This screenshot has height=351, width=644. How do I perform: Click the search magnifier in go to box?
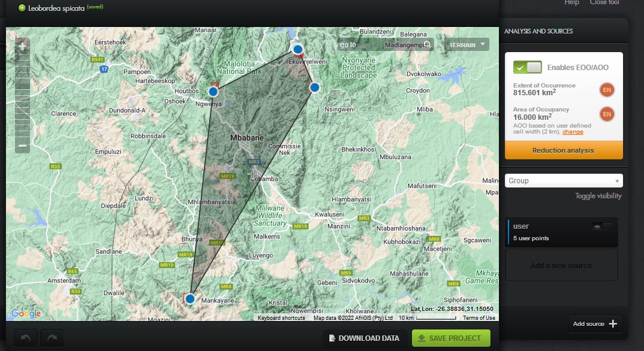(x=428, y=44)
